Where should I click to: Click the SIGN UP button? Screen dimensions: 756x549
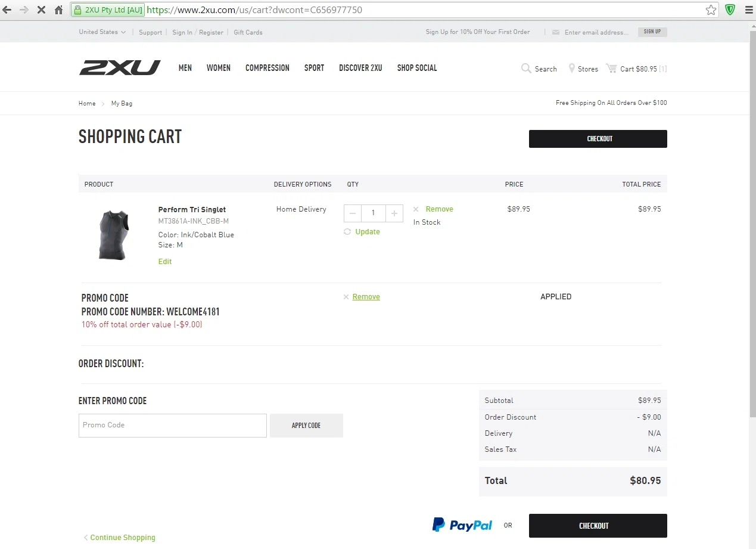click(652, 32)
